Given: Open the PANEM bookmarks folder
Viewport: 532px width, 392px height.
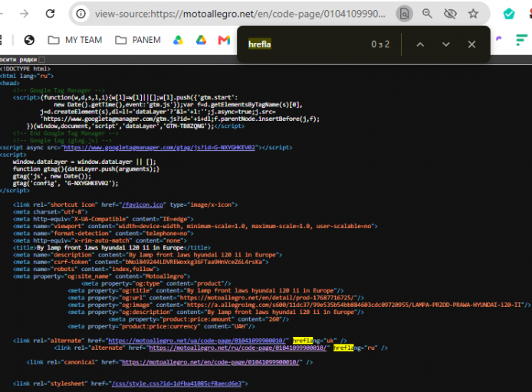Looking at the screenshot, I should click(x=138, y=40).
